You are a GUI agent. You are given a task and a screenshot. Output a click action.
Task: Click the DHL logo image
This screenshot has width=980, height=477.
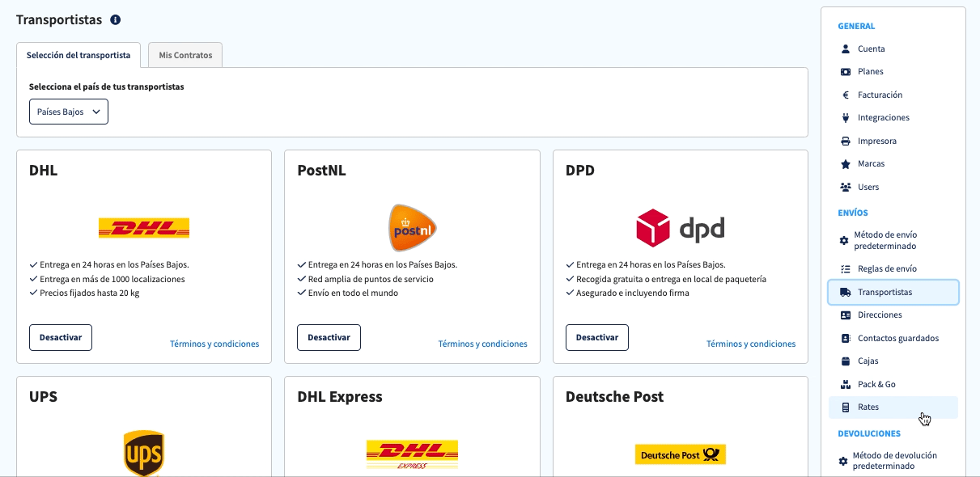click(144, 228)
